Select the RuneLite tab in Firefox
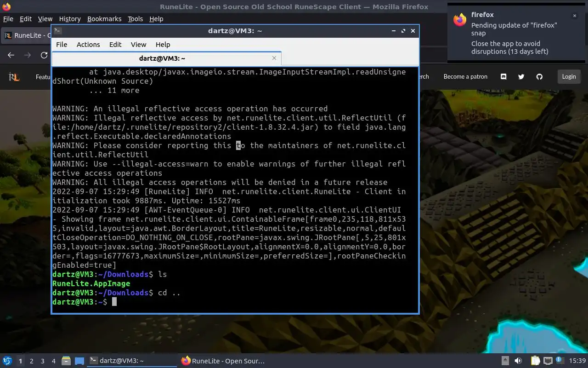Image resolution: width=588 pixels, height=368 pixels. pyautogui.click(x=27, y=35)
